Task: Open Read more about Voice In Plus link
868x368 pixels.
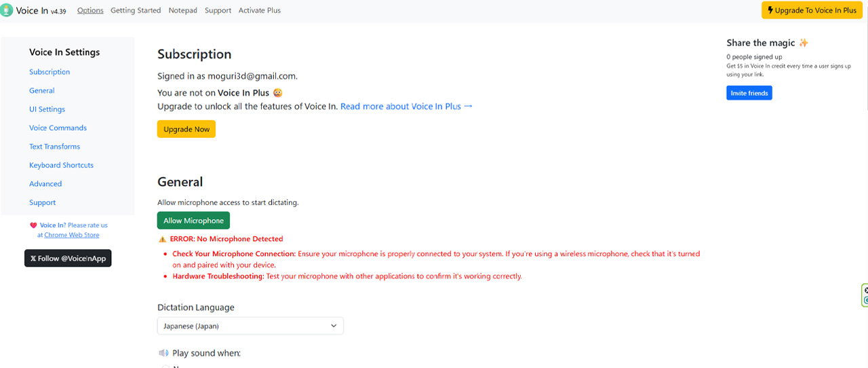Action: click(406, 107)
